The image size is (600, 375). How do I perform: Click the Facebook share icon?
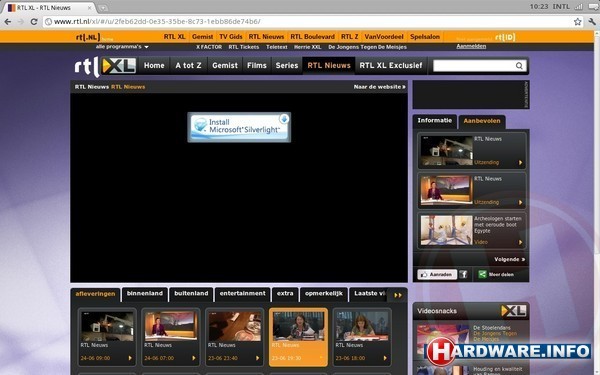coord(463,274)
